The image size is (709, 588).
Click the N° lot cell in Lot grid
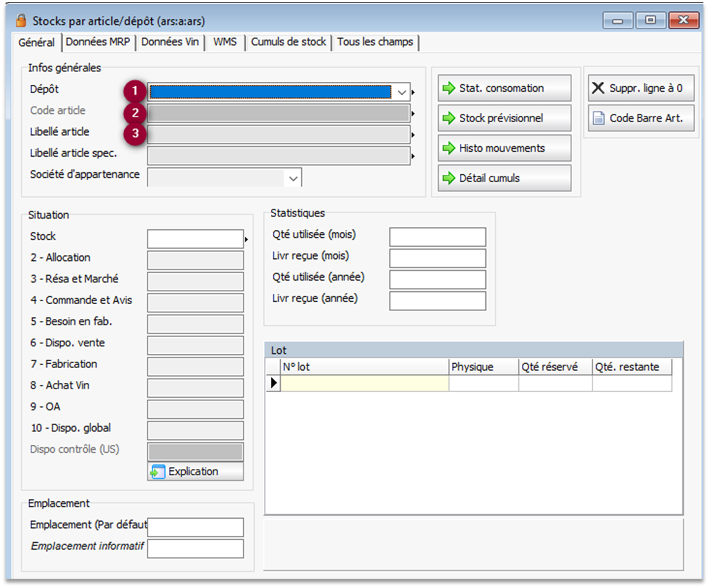click(364, 384)
